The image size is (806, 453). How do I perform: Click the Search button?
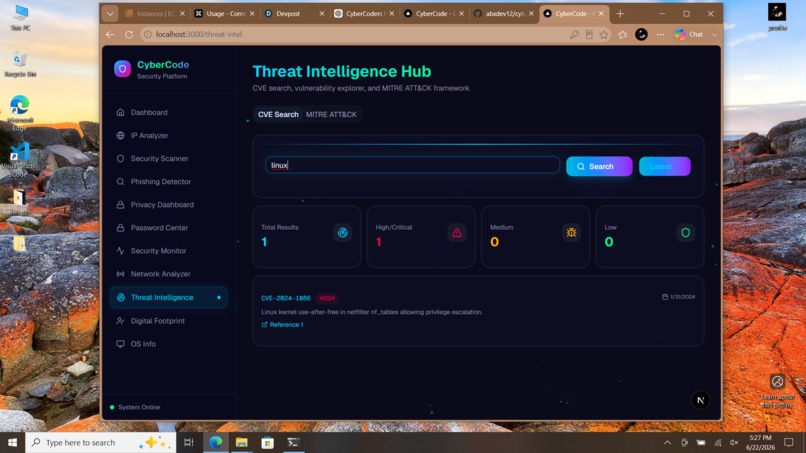(599, 166)
